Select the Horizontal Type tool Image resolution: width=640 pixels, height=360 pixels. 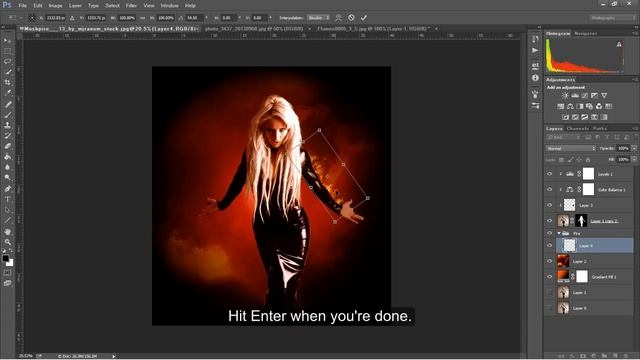click(7, 199)
